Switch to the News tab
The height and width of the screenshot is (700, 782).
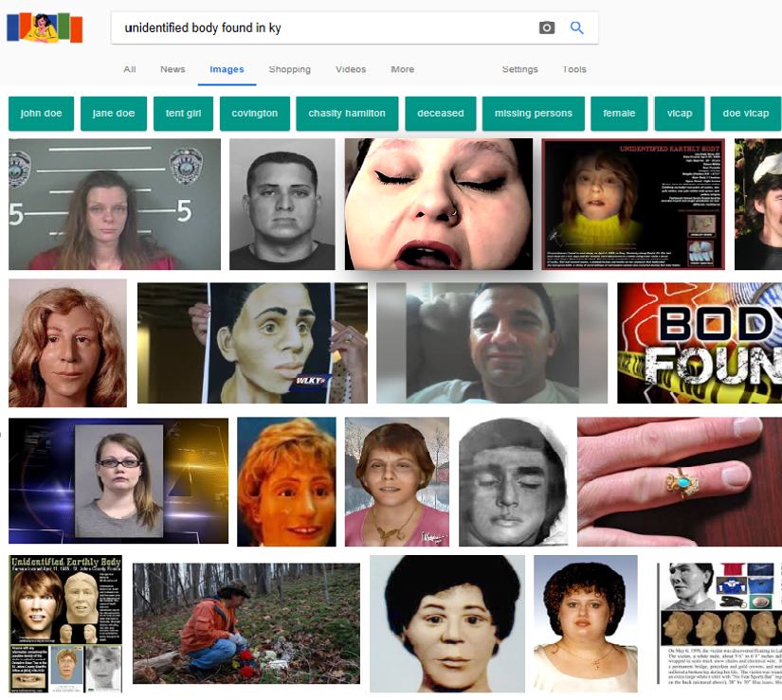[x=173, y=69]
